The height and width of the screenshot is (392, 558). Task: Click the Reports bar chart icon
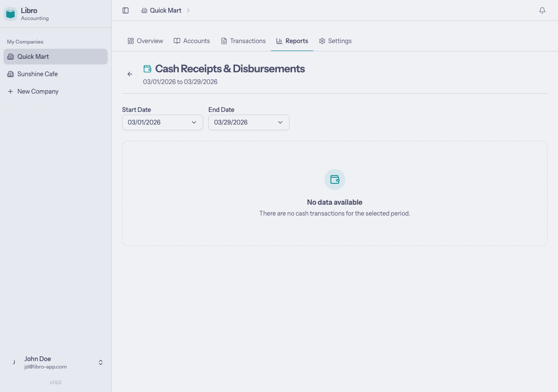[x=279, y=41]
